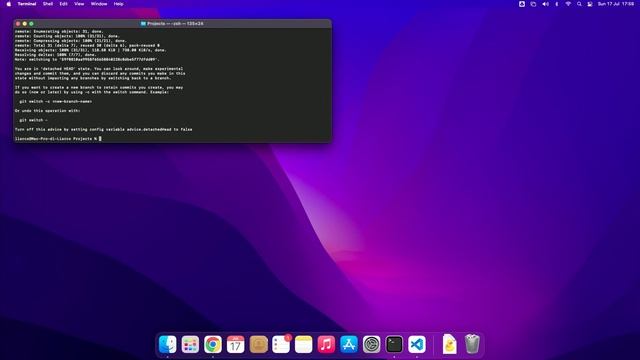Image resolution: width=640 pixels, height=360 pixels.
Task: Open the sound volume menu bar icon
Action: point(545,4)
